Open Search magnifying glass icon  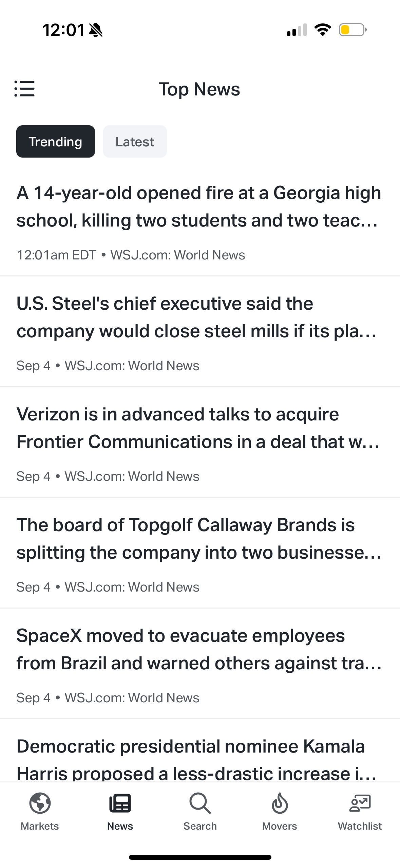pyautogui.click(x=200, y=803)
